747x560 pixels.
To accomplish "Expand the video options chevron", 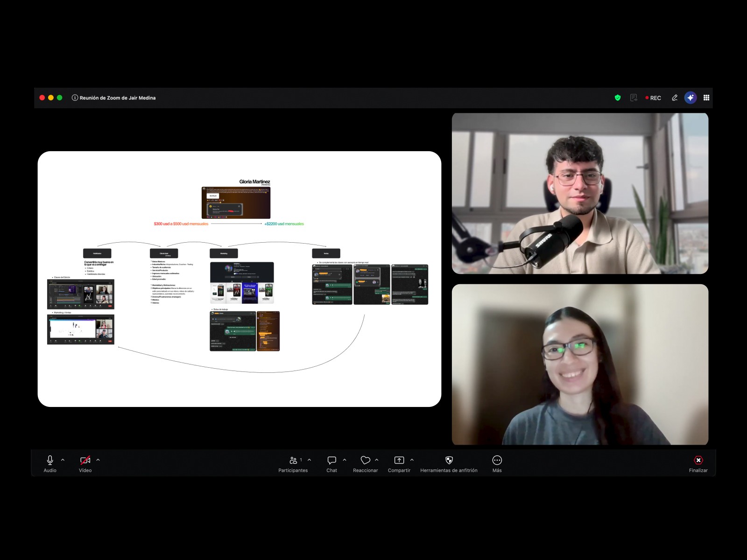I will [x=98, y=460].
